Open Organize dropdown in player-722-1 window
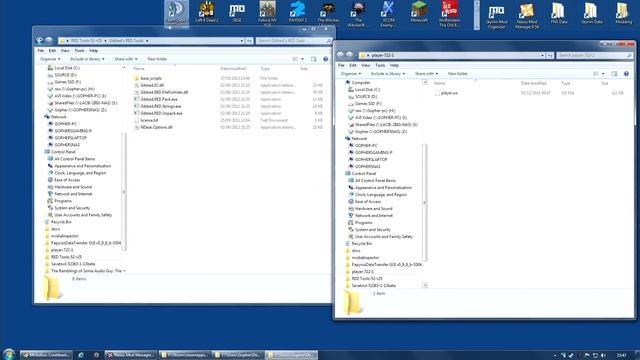640x360 pixels. coord(351,74)
